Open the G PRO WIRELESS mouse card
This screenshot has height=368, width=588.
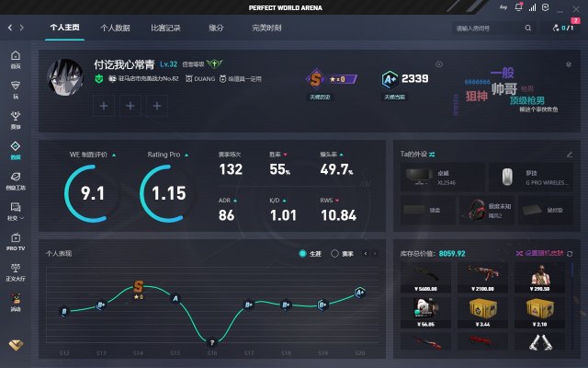pos(531,178)
